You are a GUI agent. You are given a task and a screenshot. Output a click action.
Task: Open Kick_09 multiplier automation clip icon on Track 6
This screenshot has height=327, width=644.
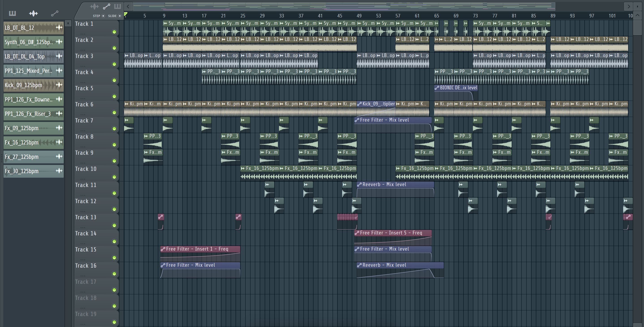pyautogui.click(x=359, y=104)
